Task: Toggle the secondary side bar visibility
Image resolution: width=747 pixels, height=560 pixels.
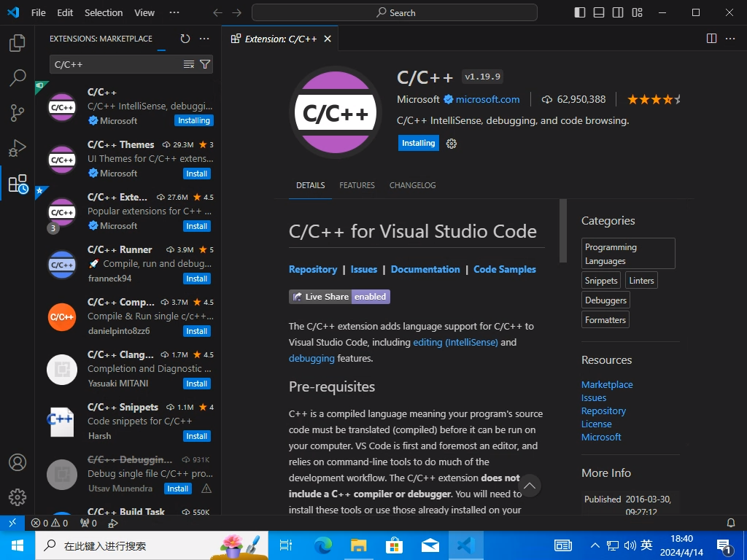Action: click(x=619, y=12)
